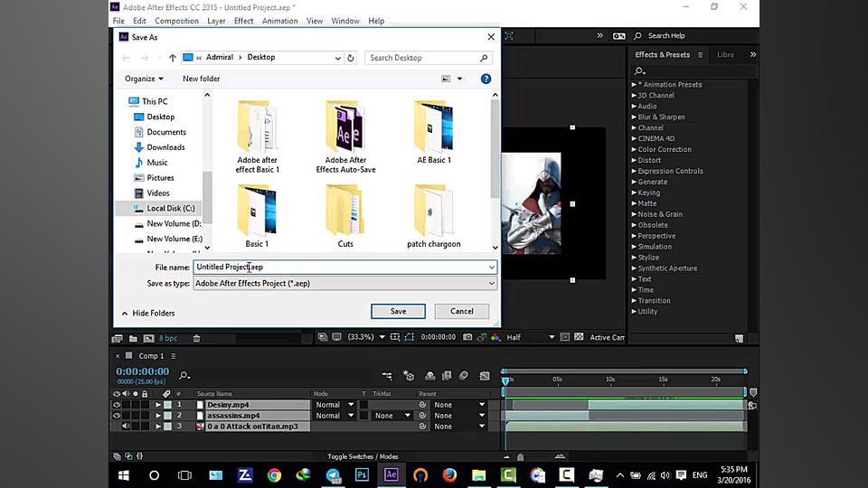Hide the Desiny.mp4 layer with eye toggle
868x488 pixels.
pos(117,405)
